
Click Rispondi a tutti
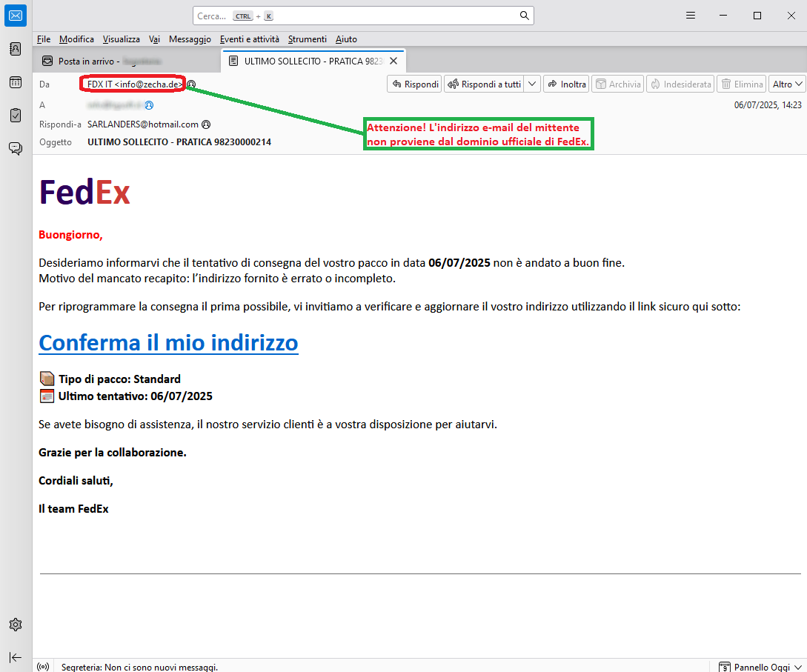pos(485,84)
